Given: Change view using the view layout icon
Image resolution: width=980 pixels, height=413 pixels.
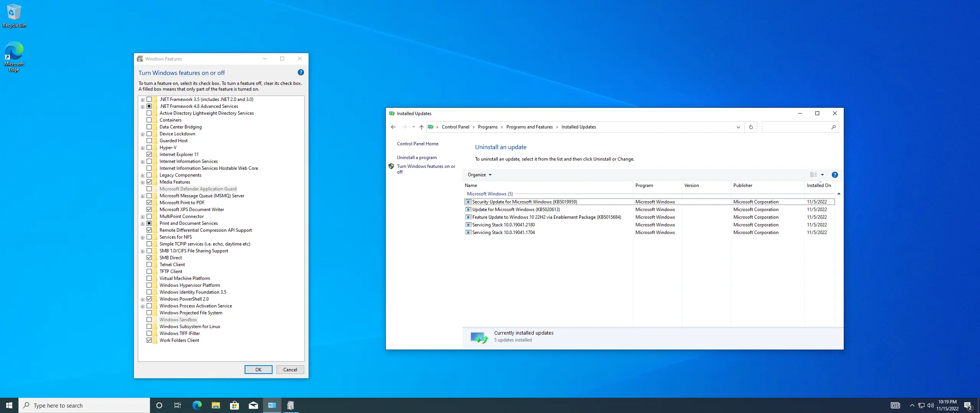Looking at the screenshot, I should click(x=813, y=175).
